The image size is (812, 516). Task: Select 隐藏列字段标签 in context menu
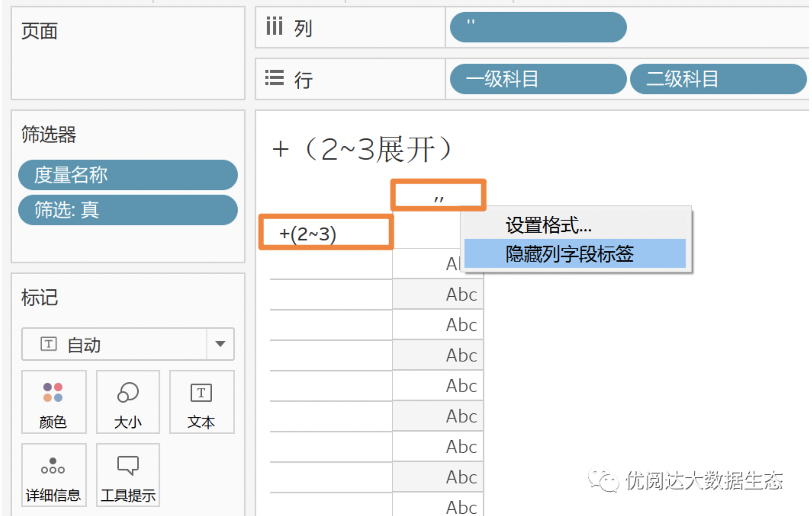[x=569, y=254]
